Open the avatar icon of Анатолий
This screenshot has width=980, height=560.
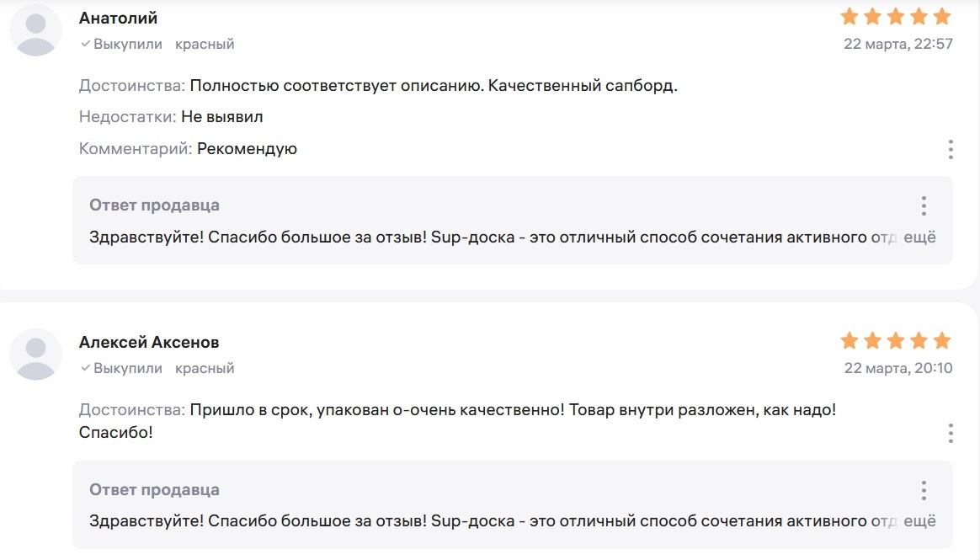pos(35,29)
